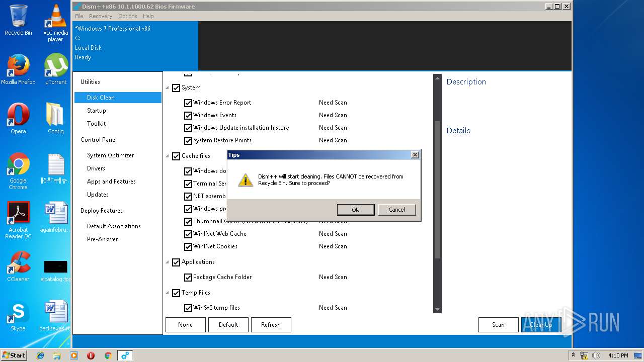
Task: Select Startup in the sidebar
Action: (x=97, y=111)
